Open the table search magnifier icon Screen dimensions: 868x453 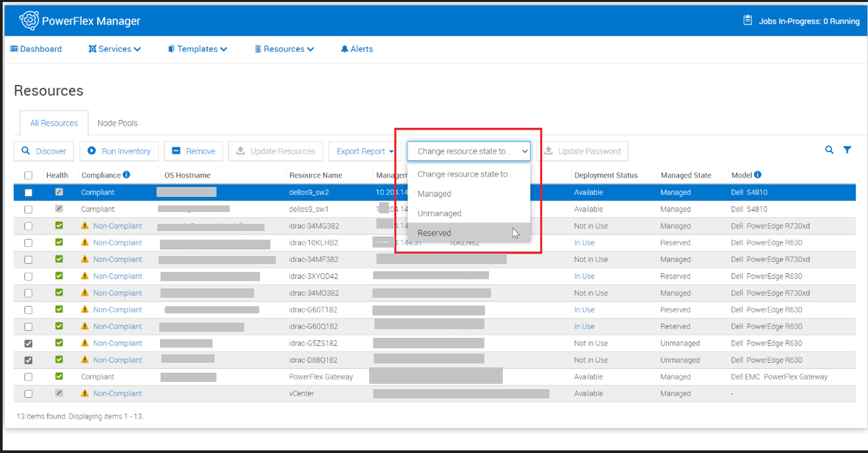(829, 150)
